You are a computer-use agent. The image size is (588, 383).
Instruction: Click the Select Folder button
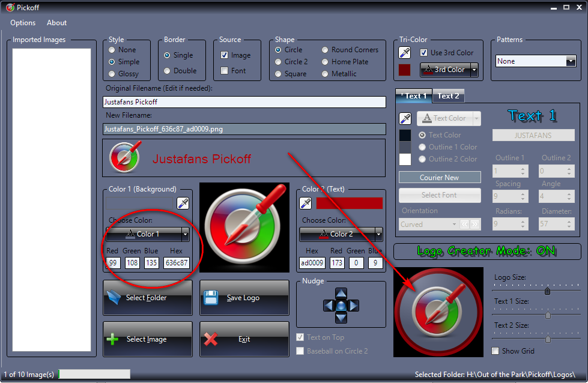coord(147,298)
